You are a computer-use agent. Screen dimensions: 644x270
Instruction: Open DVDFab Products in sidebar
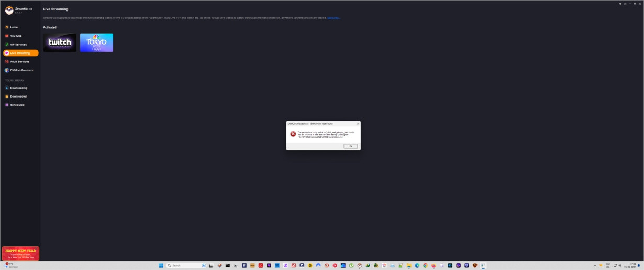tap(21, 70)
